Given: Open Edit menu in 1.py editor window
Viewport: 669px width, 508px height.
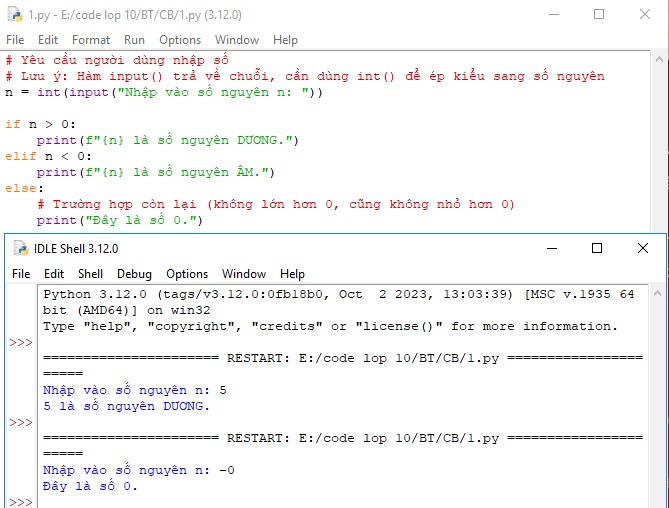Looking at the screenshot, I should [48, 40].
